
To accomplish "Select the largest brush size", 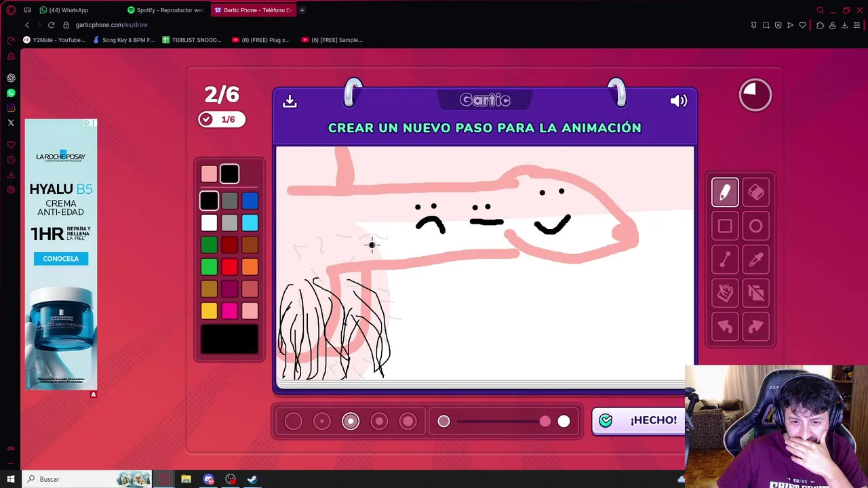I will [408, 422].
